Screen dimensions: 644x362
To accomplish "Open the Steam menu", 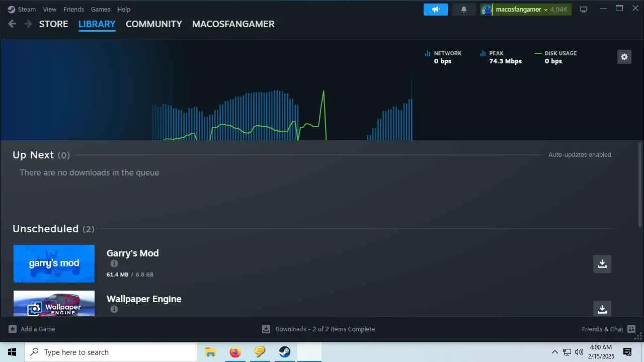I will coord(27,9).
